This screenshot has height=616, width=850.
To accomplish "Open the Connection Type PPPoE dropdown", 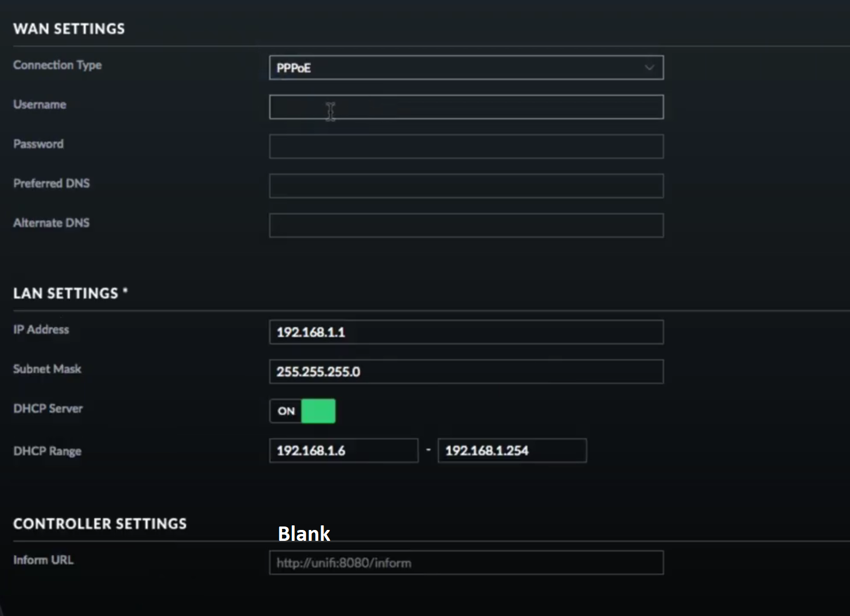I will [x=466, y=68].
